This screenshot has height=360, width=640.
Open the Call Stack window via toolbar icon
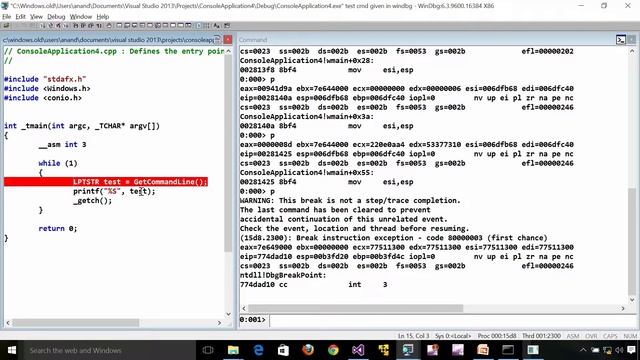tap(158, 26)
